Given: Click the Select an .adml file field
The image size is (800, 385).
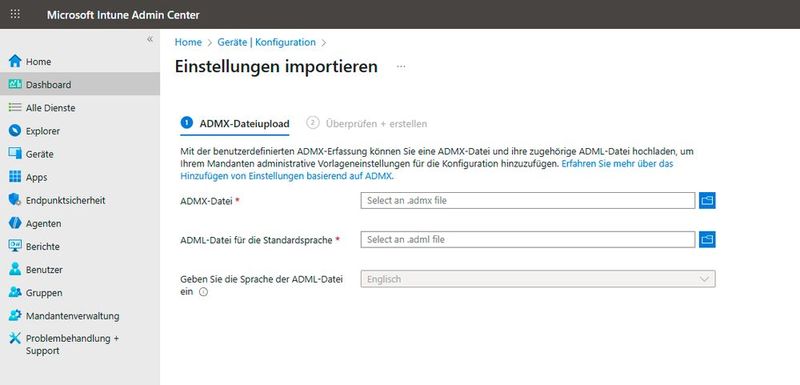Looking at the screenshot, I should coord(528,239).
